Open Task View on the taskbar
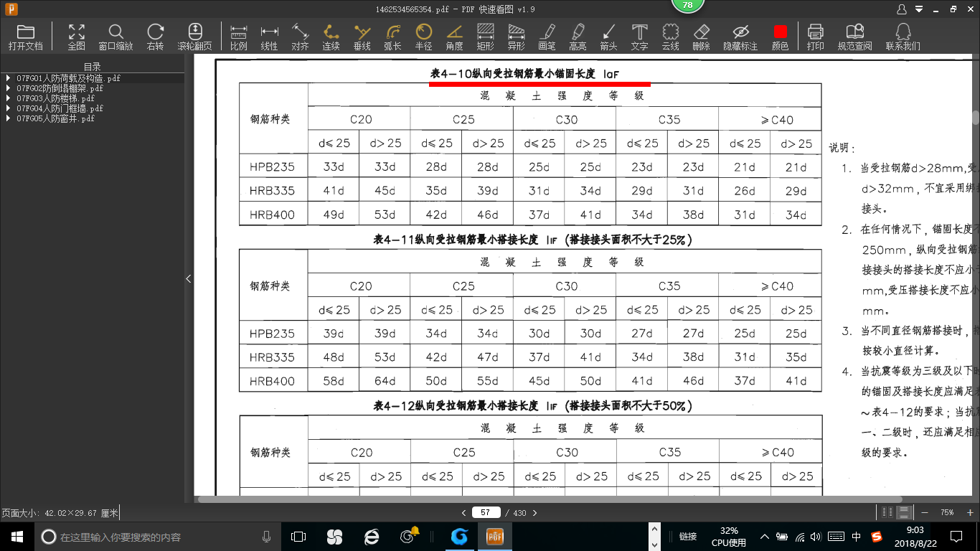Image resolution: width=980 pixels, height=551 pixels. 298,537
